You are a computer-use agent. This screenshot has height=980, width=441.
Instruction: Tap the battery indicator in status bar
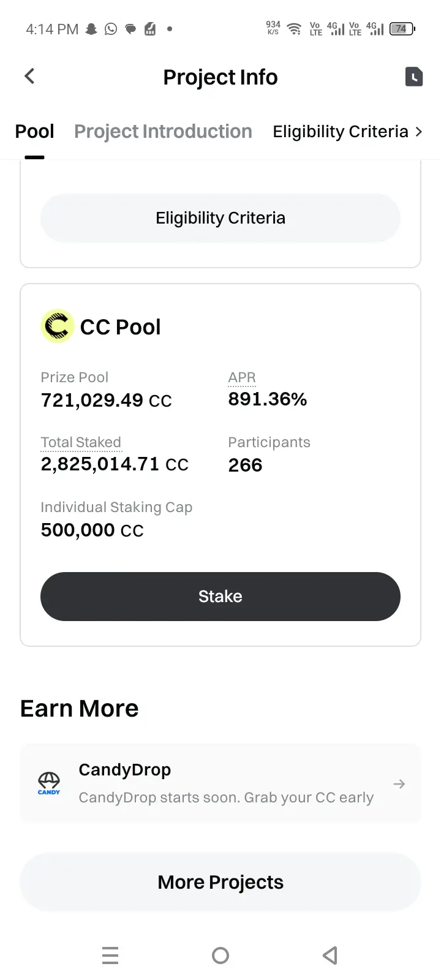(x=402, y=29)
